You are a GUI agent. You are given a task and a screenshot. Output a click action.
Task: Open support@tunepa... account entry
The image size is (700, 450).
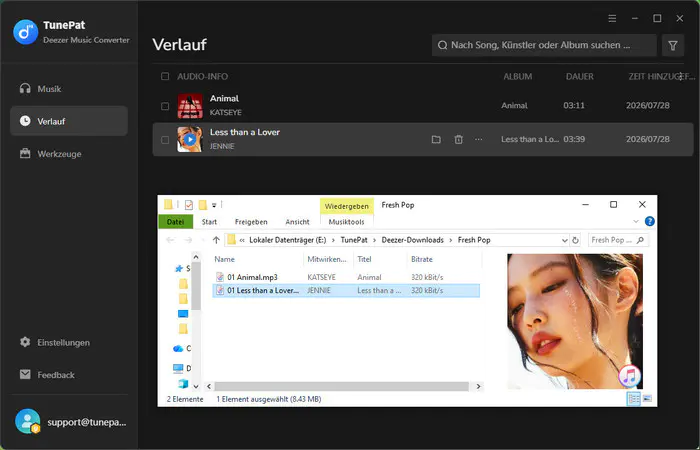87,422
